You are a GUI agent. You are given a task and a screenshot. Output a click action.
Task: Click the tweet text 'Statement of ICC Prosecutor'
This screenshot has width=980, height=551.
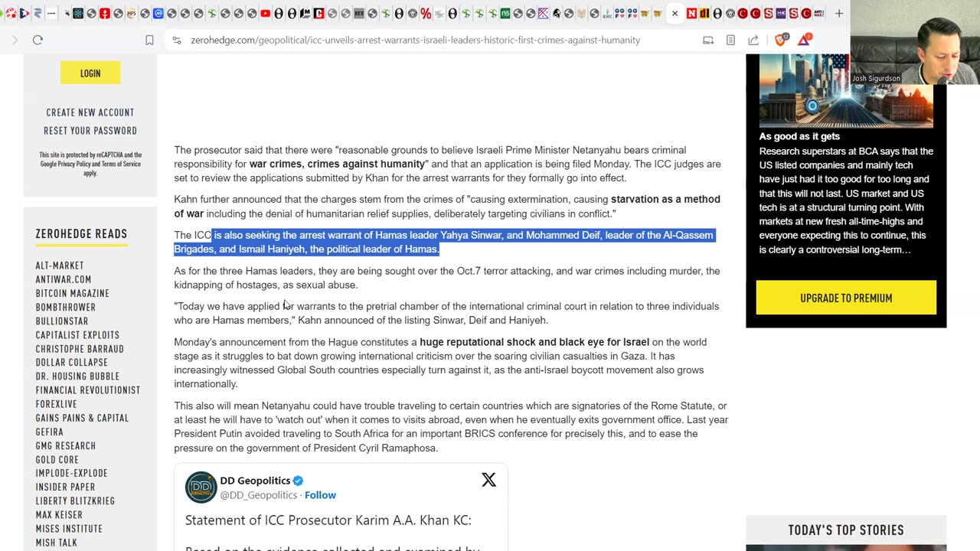point(328,520)
